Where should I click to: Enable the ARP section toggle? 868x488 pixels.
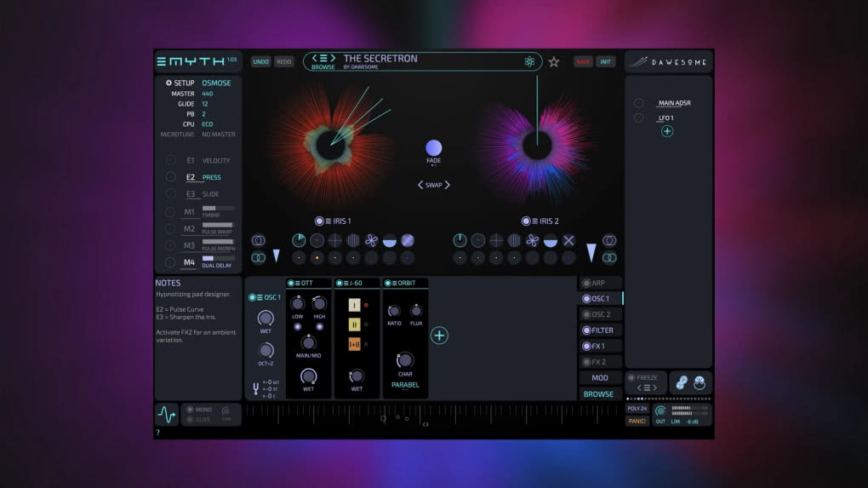pyautogui.click(x=586, y=283)
